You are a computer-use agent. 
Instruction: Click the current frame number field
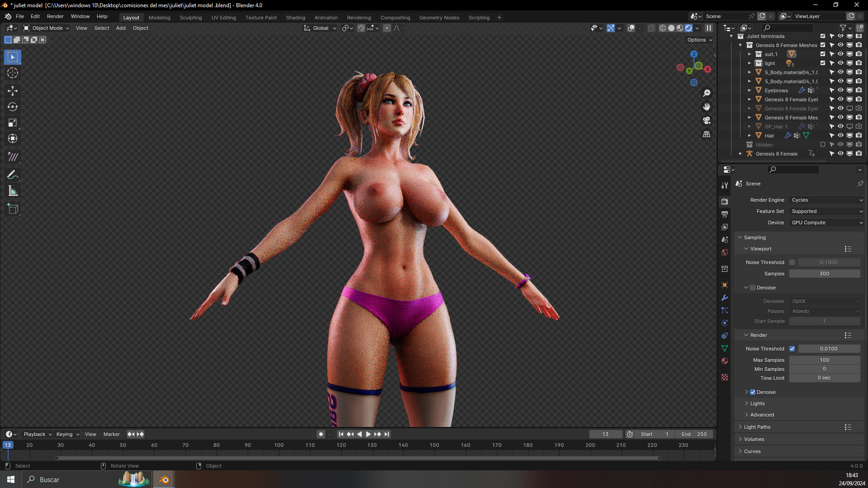(605, 434)
